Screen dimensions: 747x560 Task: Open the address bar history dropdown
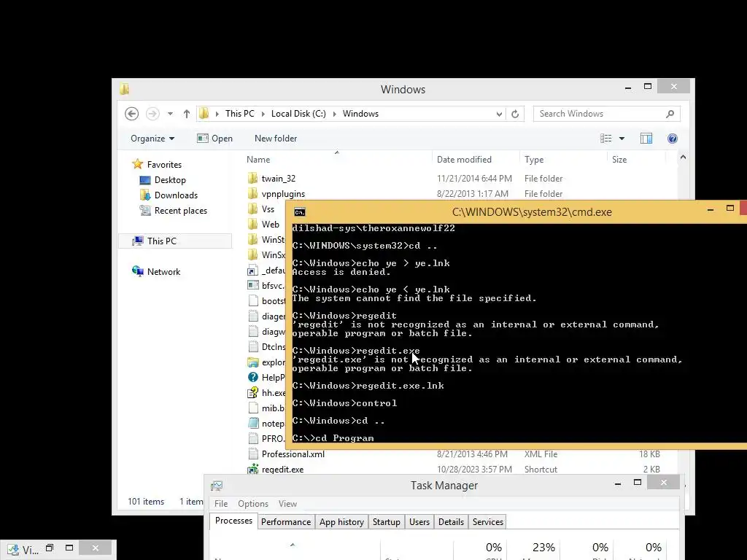tap(499, 114)
